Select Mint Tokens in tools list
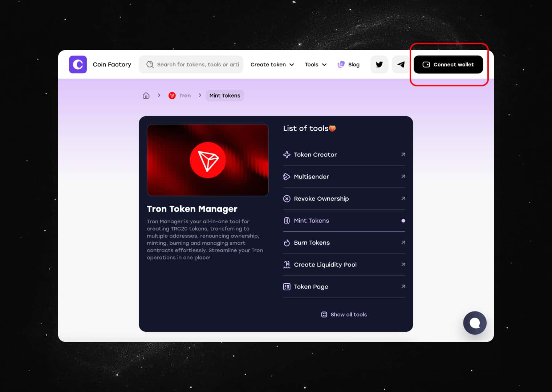The image size is (552, 392). point(344,221)
